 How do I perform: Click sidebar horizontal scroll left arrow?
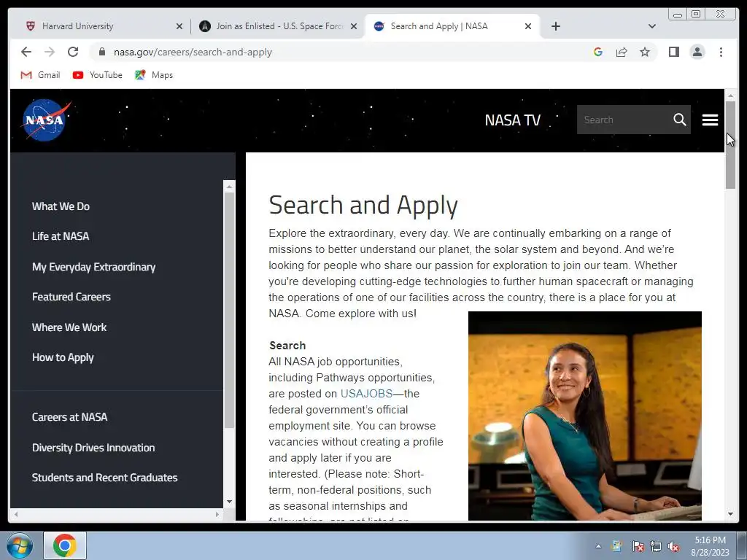(x=16, y=514)
